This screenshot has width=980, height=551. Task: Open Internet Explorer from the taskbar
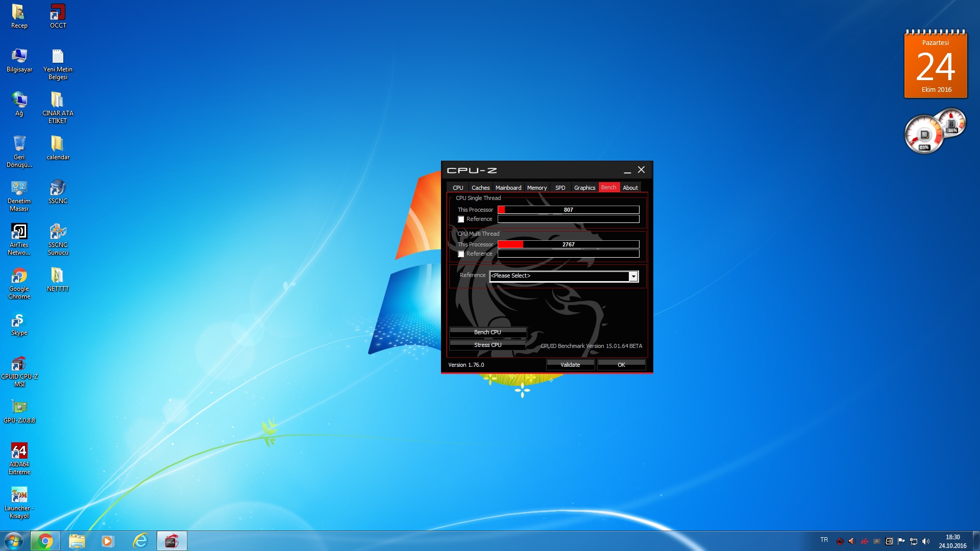(140, 541)
